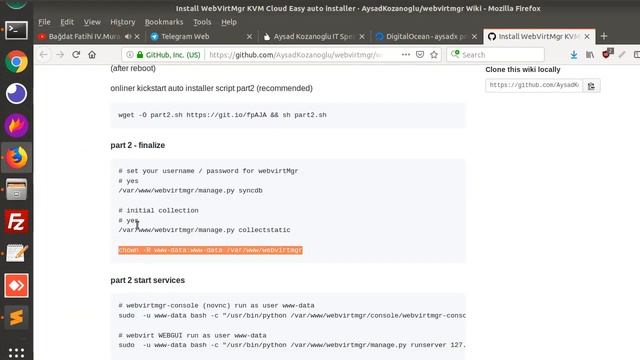Open the History menu
640x360 pixels.
[x=122, y=22]
